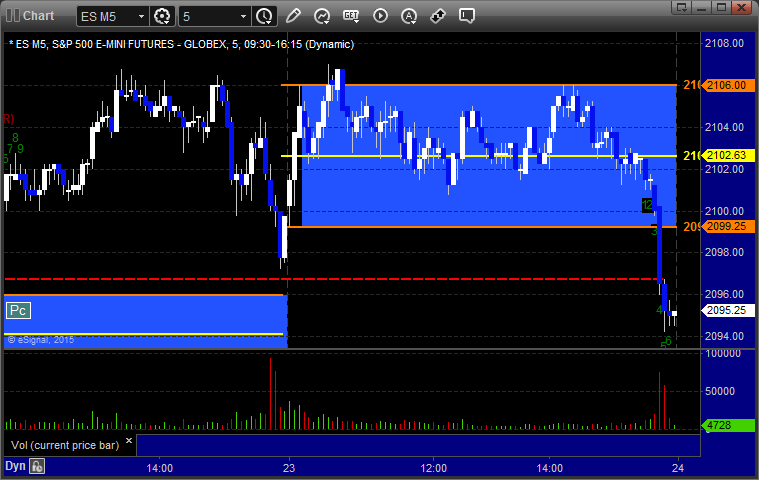This screenshot has width=759, height=480.
Task: Expand the ES M5 symbol dropdown
Action: (141, 16)
